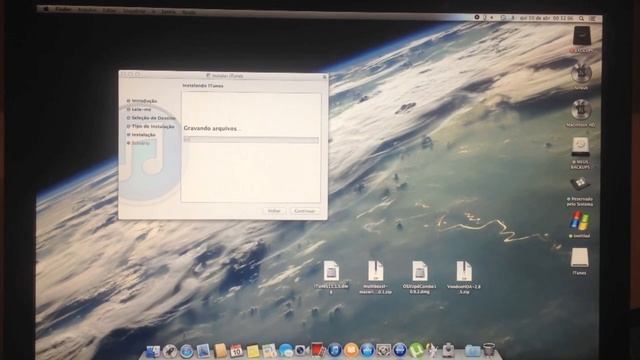Select the Sumário step in installer

click(140, 143)
